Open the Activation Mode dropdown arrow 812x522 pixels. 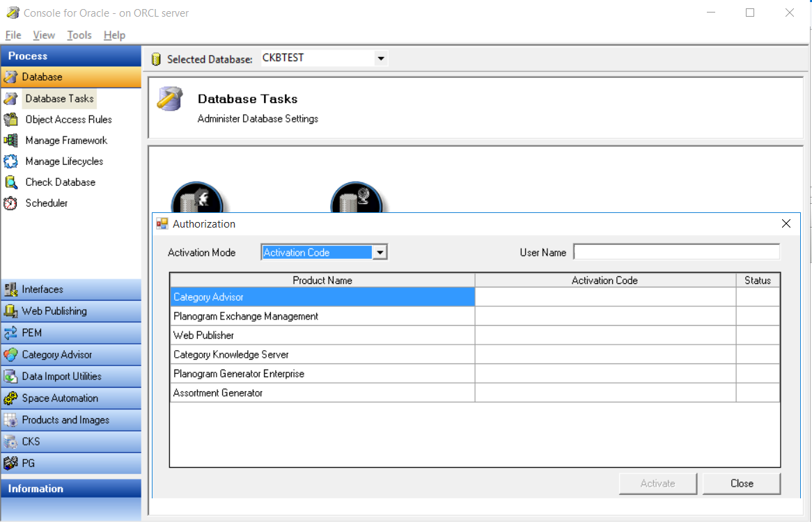(x=380, y=253)
